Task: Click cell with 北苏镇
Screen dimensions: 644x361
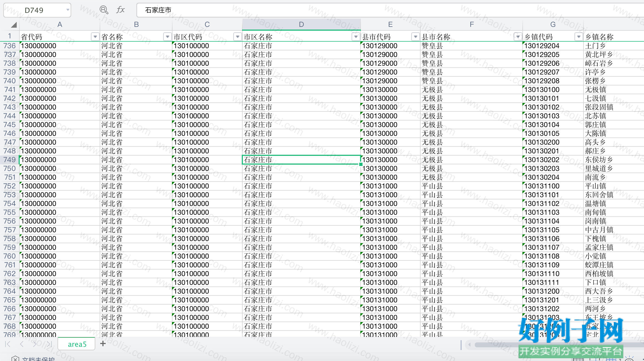Action: (614, 116)
